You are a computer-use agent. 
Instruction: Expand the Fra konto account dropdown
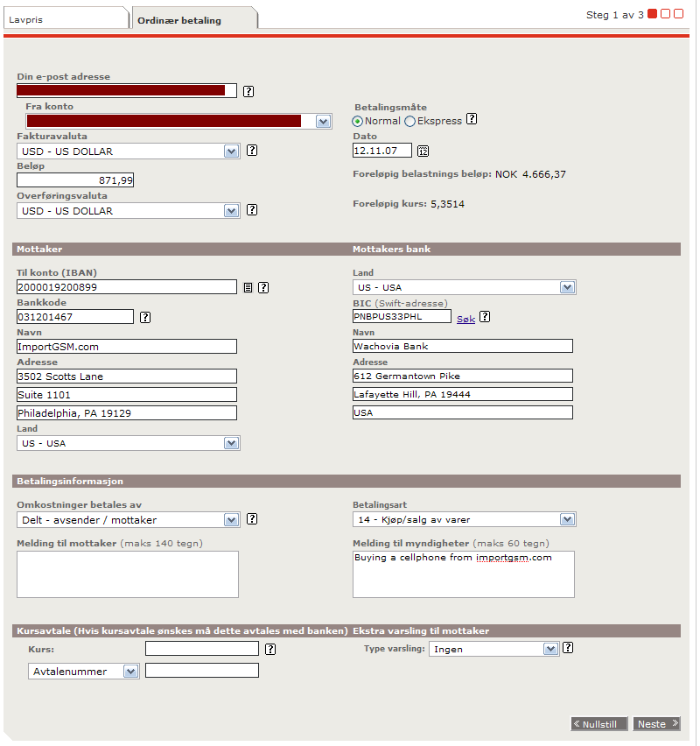[x=324, y=122]
